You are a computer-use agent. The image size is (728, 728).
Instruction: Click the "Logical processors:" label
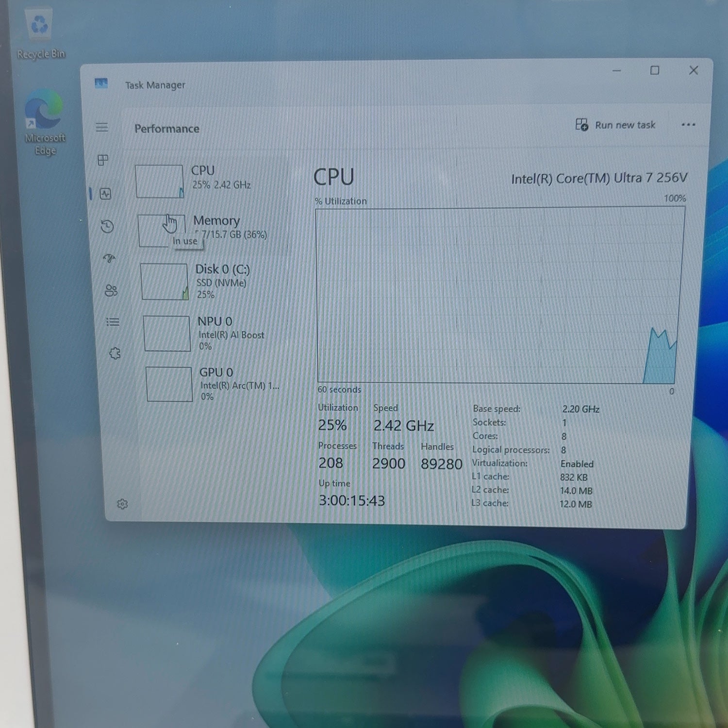511,450
